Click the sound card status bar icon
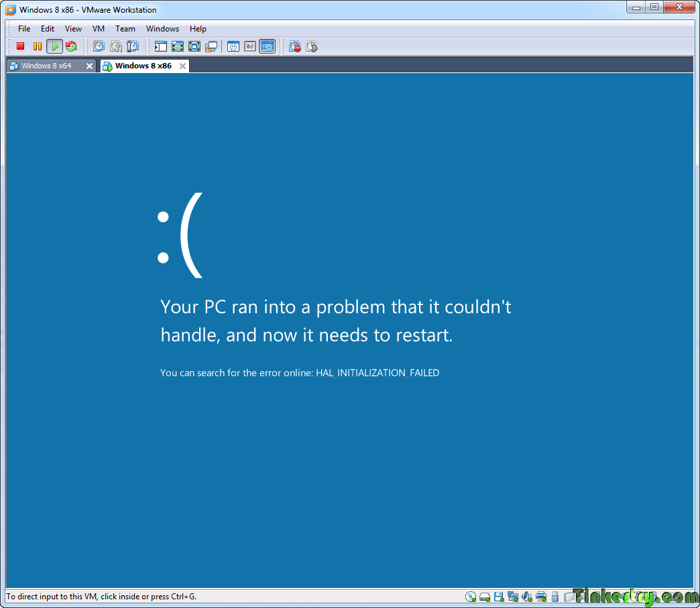 (527, 597)
